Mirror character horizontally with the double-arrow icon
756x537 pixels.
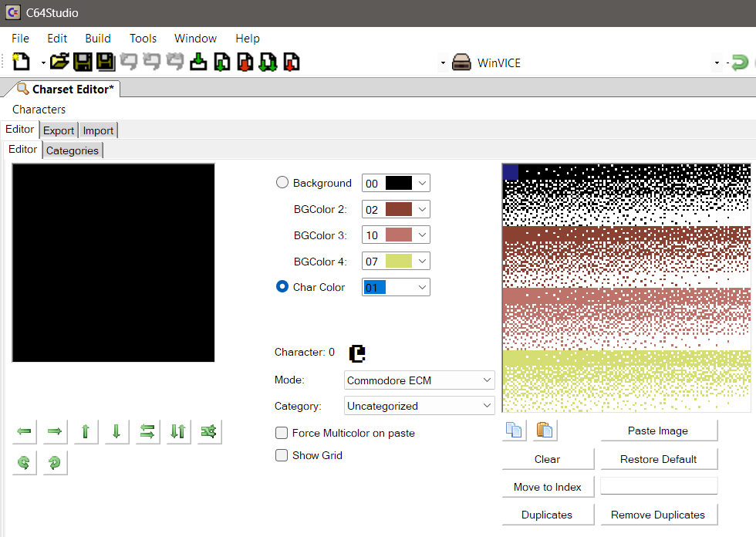tap(147, 431)
